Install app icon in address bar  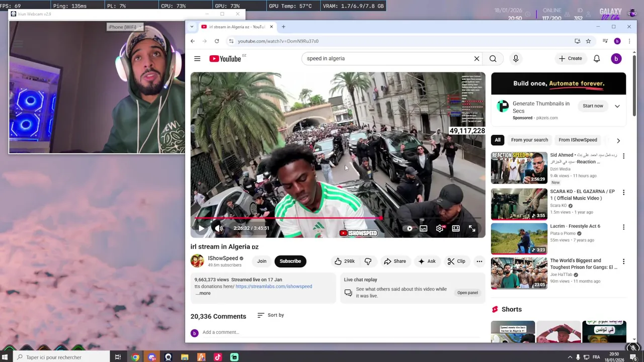tap(577, 41)
